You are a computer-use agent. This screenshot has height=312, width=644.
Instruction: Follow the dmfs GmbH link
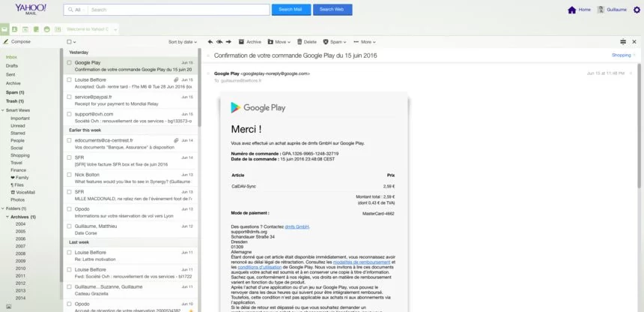tap(297, 226)
